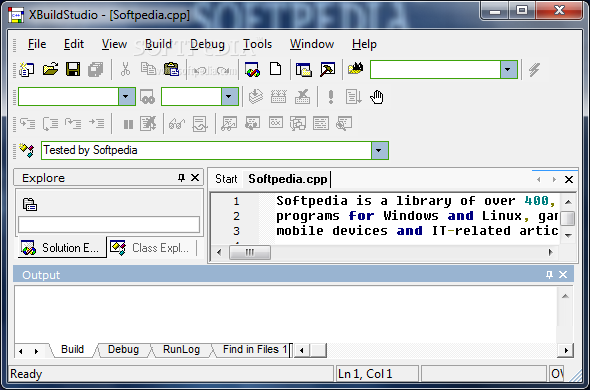Click the hammer build tools icon
Screen dimensions: 590x390
pyautogui.click(x=327, y=70)
